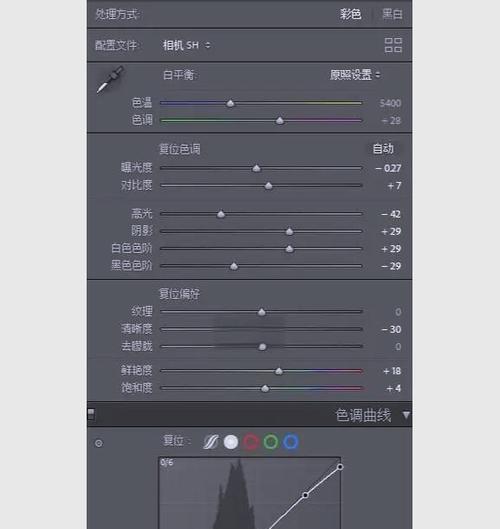
Task: Collapse the 色调曲线 panel triangle
Action: click(406, 415)
